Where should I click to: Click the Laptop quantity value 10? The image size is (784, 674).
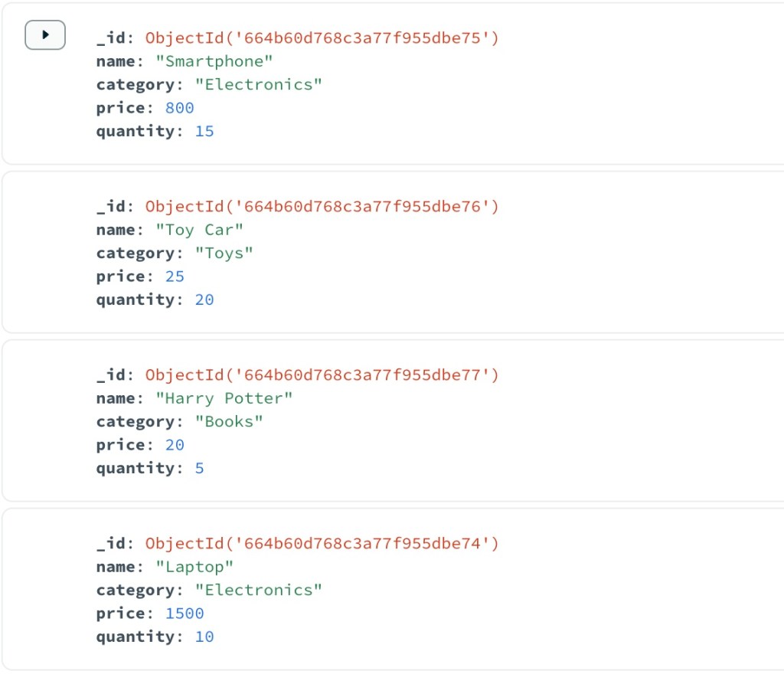[x=204, y=636]
